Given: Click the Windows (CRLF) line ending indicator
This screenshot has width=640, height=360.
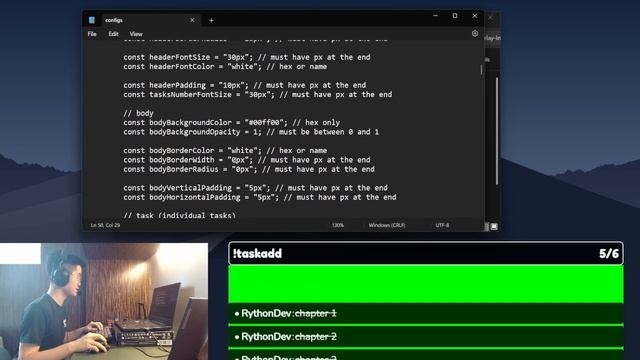Looking at the screenshot, I should 387,225.
